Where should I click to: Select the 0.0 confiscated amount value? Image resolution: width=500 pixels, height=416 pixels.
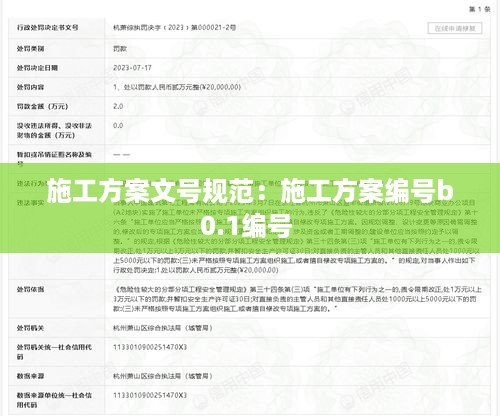pos(118,126)
